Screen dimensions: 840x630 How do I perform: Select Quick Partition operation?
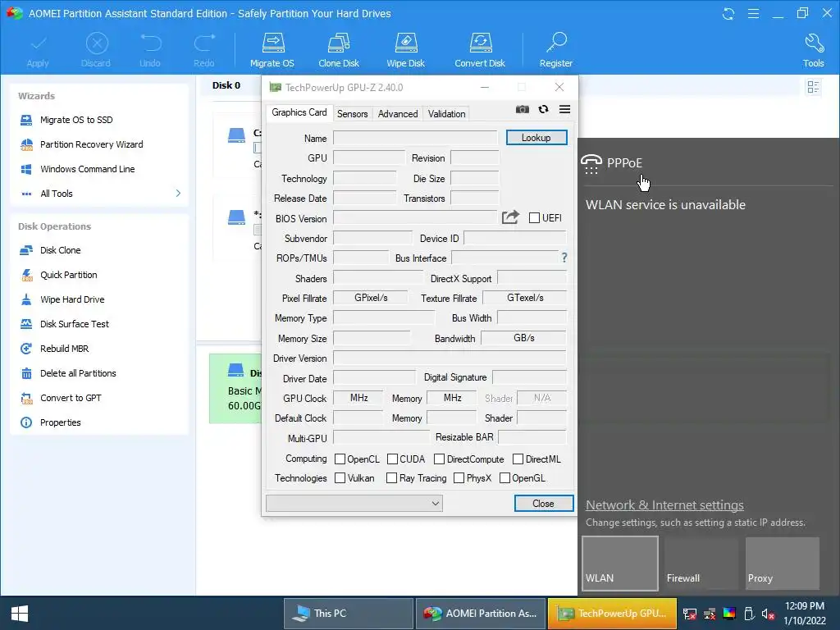pos(58,275)
